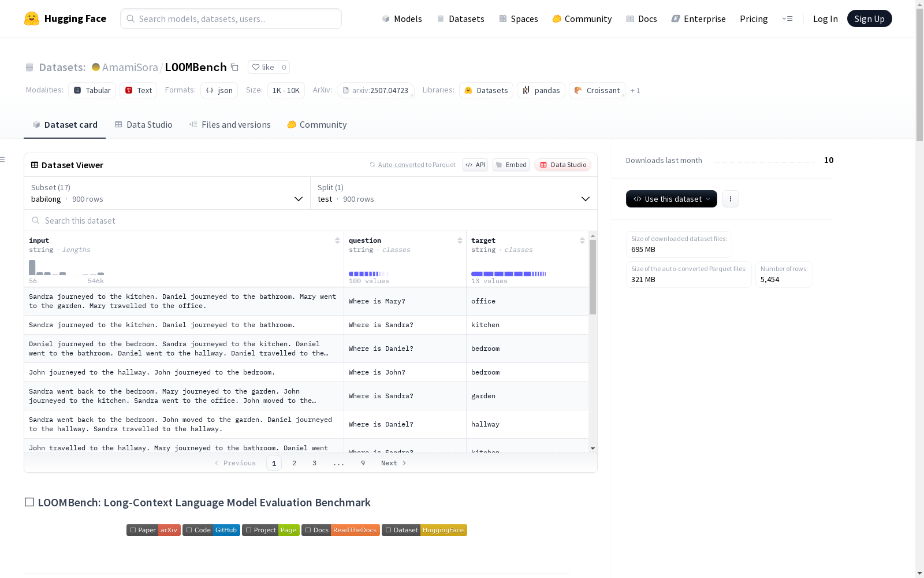
Task: Go to the Next page
Action: [x=394, y=463]
